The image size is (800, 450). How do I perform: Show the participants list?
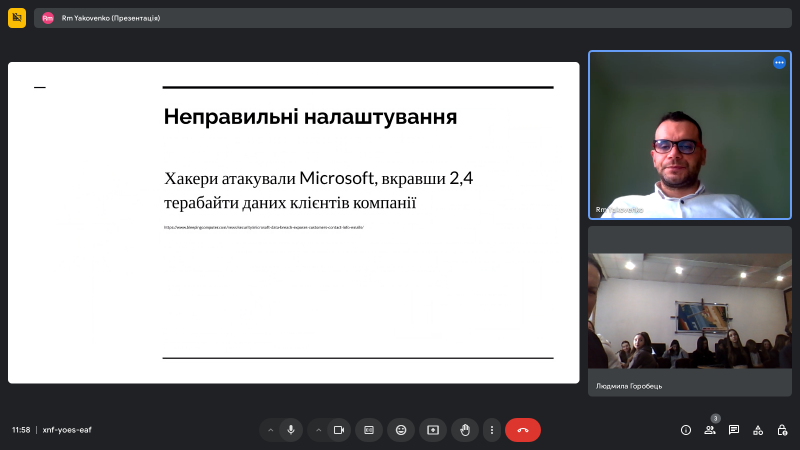click(x=710, y=430)
